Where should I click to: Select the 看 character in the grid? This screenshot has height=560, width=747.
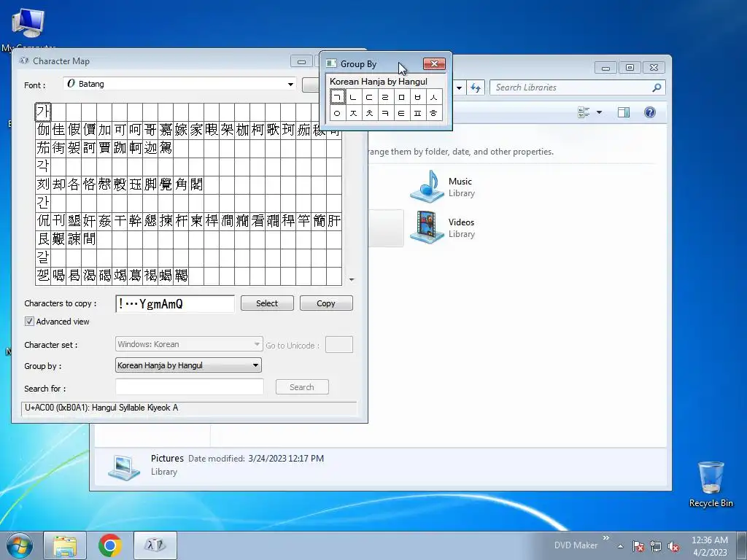tap(258, 220)
